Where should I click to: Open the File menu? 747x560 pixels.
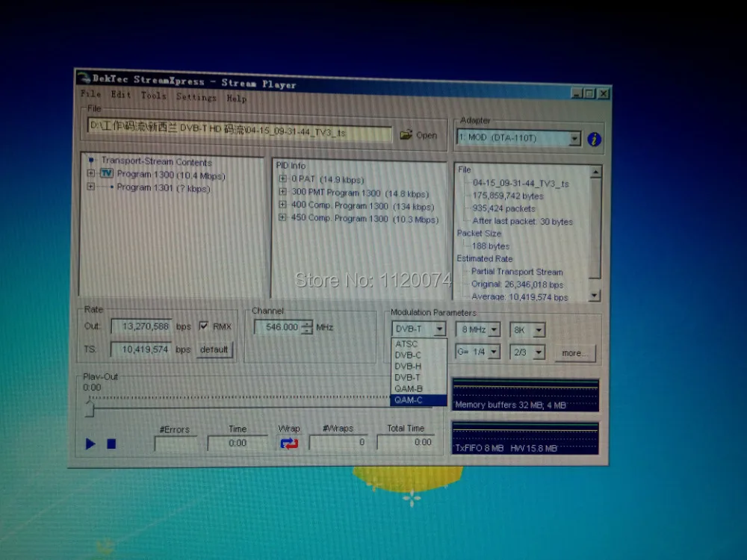tap(91, 94)
